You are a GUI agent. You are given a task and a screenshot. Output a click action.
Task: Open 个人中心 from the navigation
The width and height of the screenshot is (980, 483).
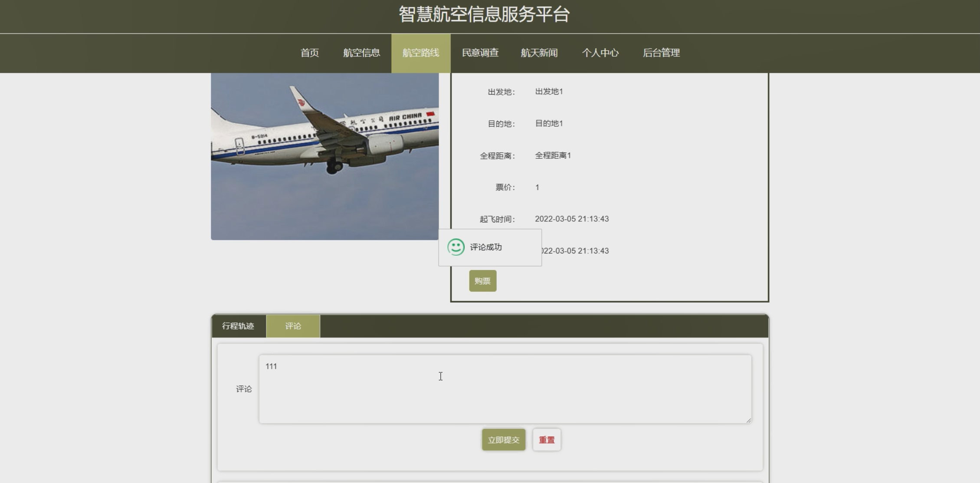(600, 53)
